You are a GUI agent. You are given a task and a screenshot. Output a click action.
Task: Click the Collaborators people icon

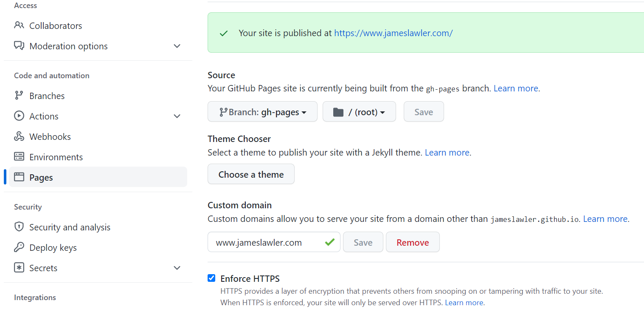[19, 25]
